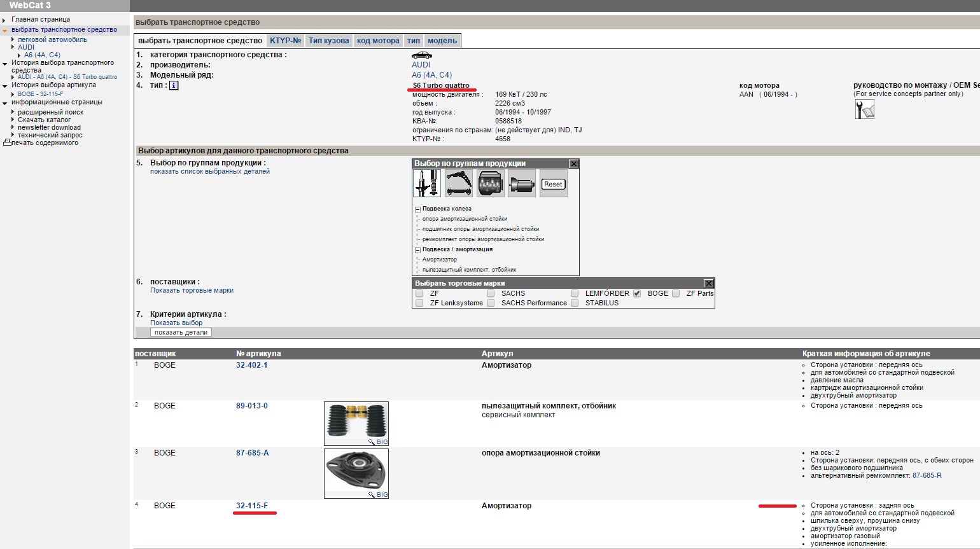Tick the LEMFÖRDER brand checkbox

(575, 293)
